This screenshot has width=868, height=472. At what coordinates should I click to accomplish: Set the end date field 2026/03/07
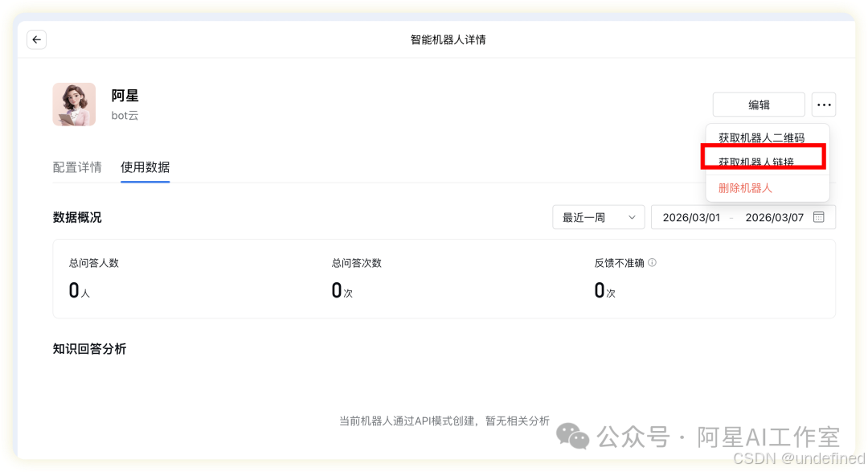[x=775, y=218]
